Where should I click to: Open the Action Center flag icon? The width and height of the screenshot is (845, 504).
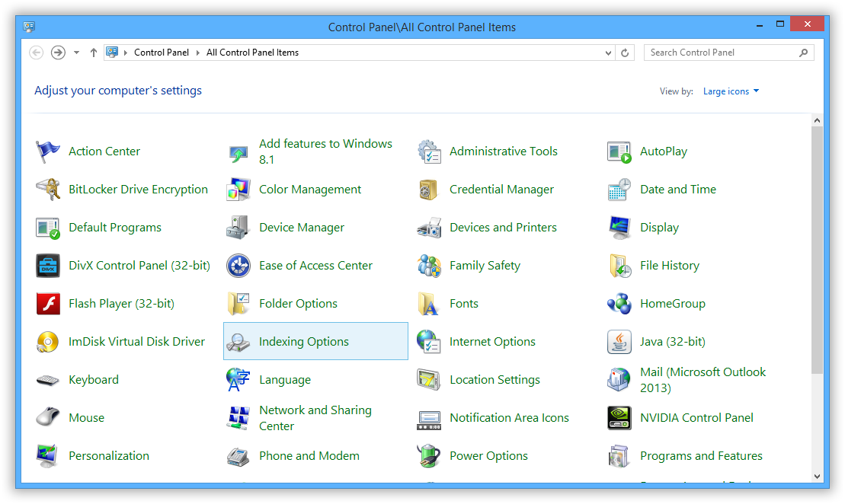pyautogui.click(x=47, y=152)
